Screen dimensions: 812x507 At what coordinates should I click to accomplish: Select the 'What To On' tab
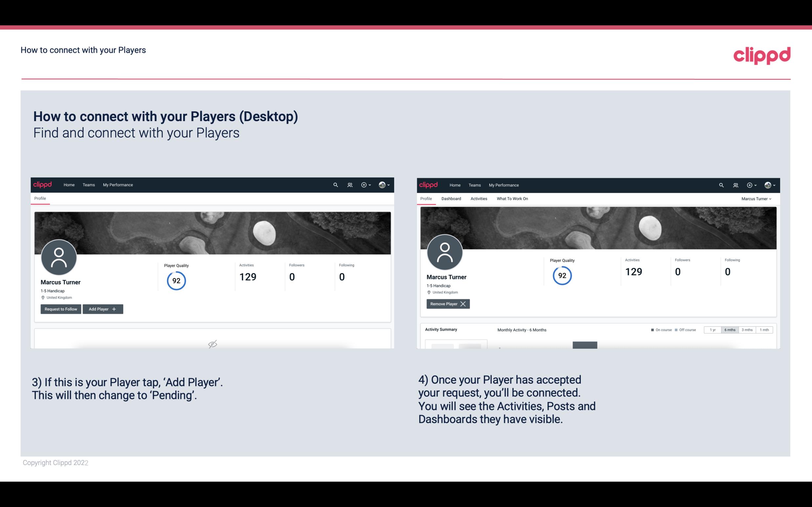coord(511,199)
